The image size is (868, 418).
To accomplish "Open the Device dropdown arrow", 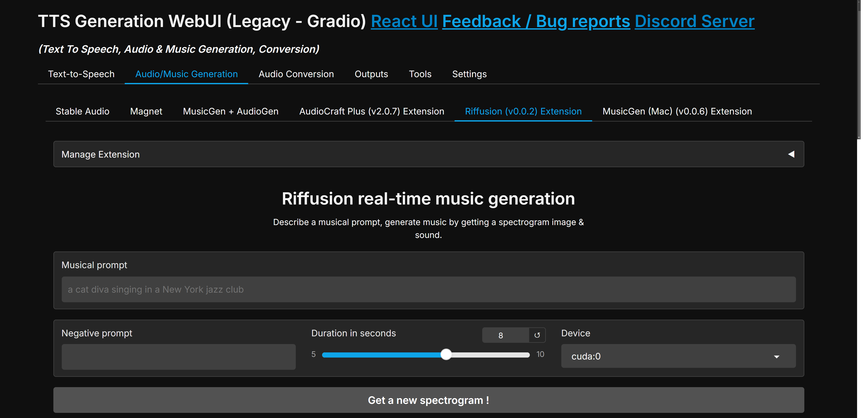I will [777, 356].
